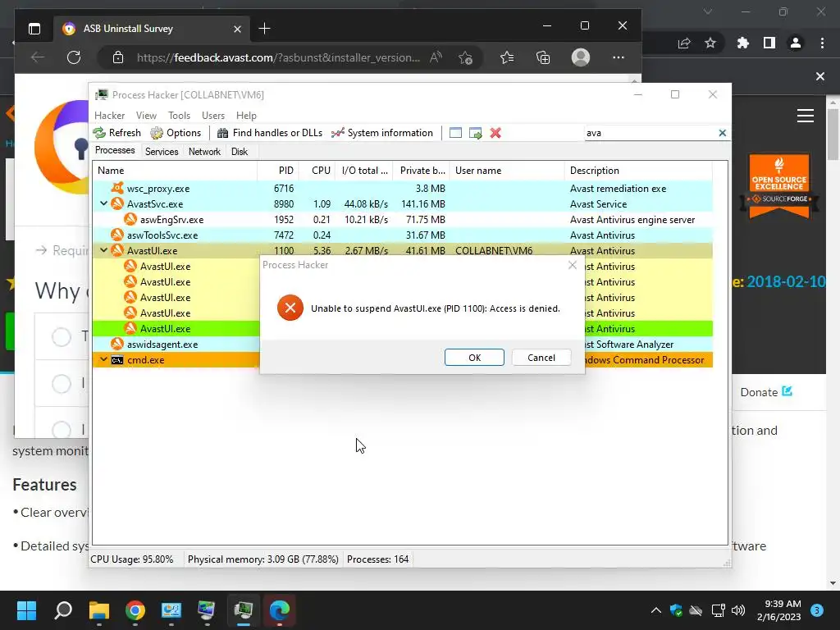The width and height of the screenshot is (840, 630).
Task: Switch to the Disk tab
Action: 240,152
